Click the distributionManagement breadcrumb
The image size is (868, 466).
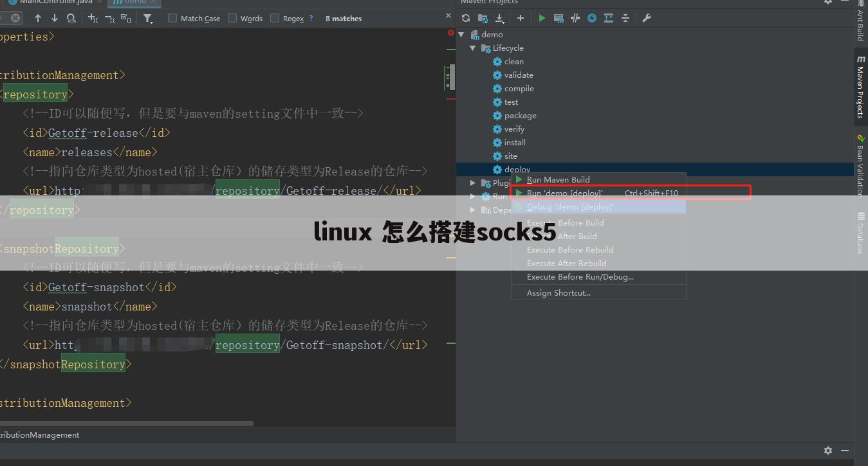click(x=40, y=435)
